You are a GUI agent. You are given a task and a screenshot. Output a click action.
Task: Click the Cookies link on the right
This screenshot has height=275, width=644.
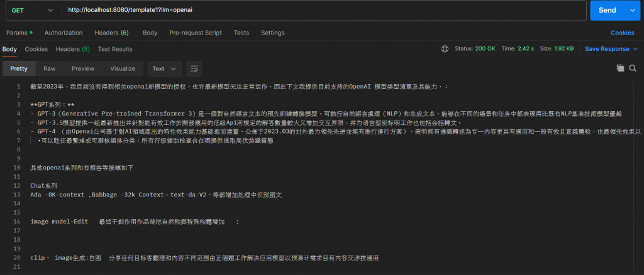(622, 33)
